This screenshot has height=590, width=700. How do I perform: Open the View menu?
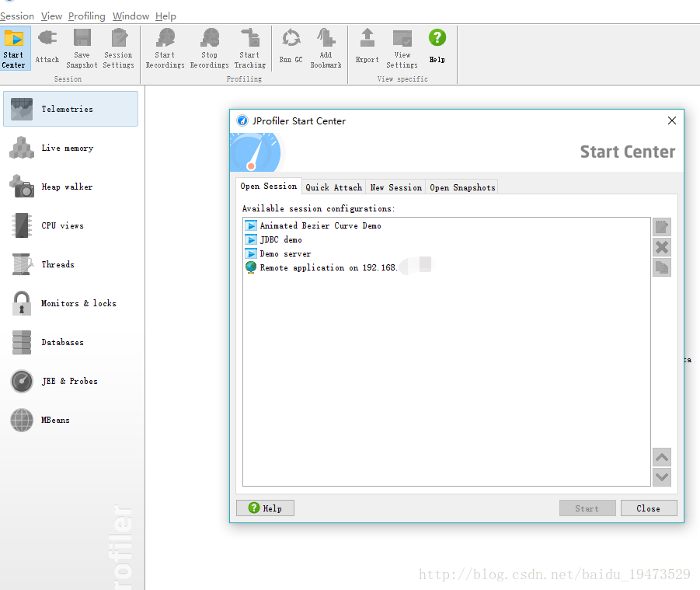(x=51, y=16)
